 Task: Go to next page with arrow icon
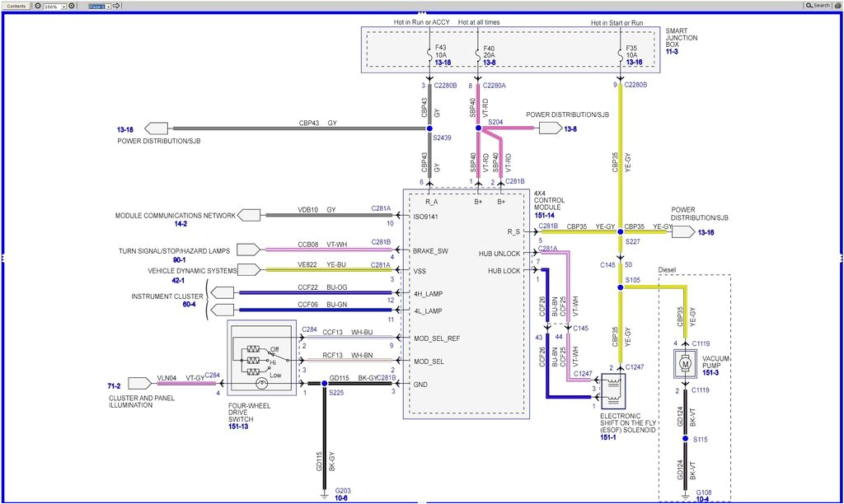[x=116, y=6]
